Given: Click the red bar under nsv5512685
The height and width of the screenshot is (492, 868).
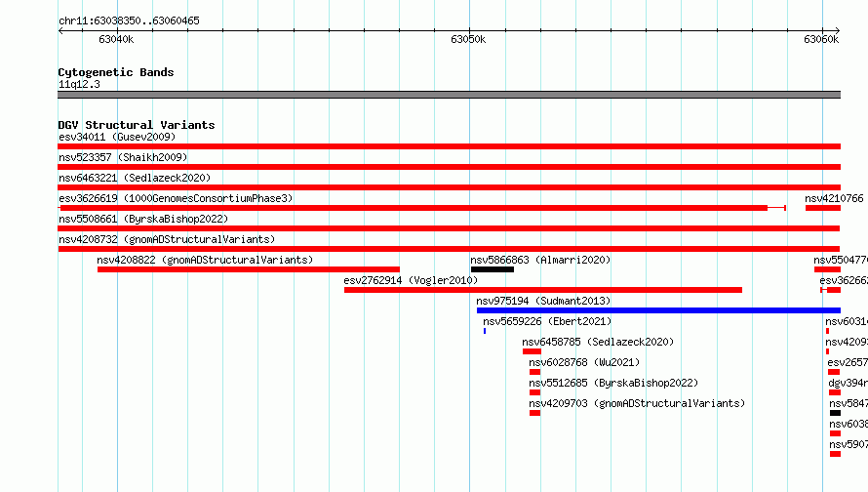Looking at the screenshot, I should (x=534, y=392).
